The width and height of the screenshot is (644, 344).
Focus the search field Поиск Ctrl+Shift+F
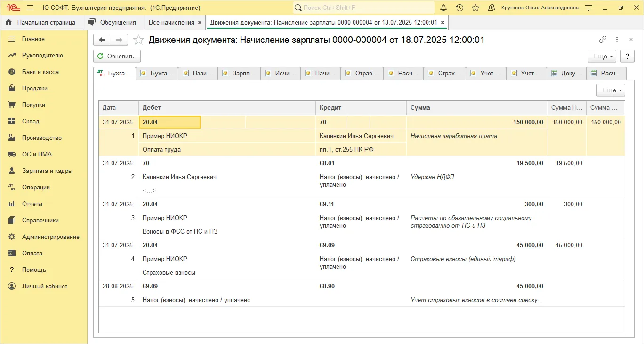coord(363,8)
